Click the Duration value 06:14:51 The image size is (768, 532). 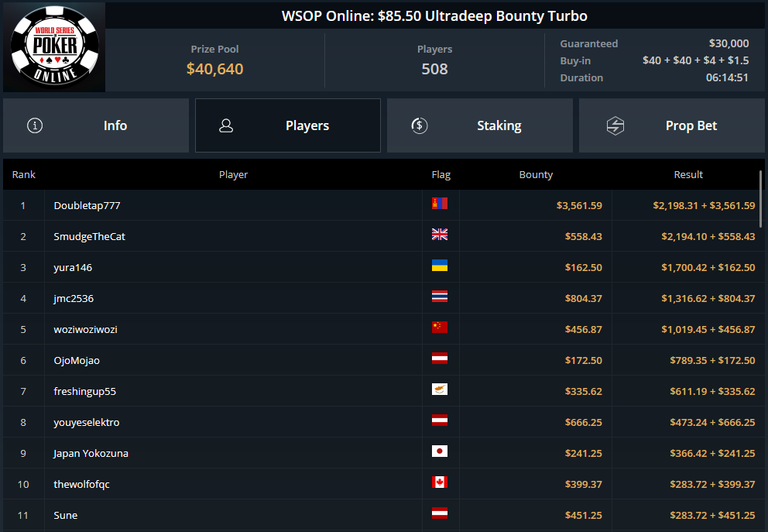727,77
